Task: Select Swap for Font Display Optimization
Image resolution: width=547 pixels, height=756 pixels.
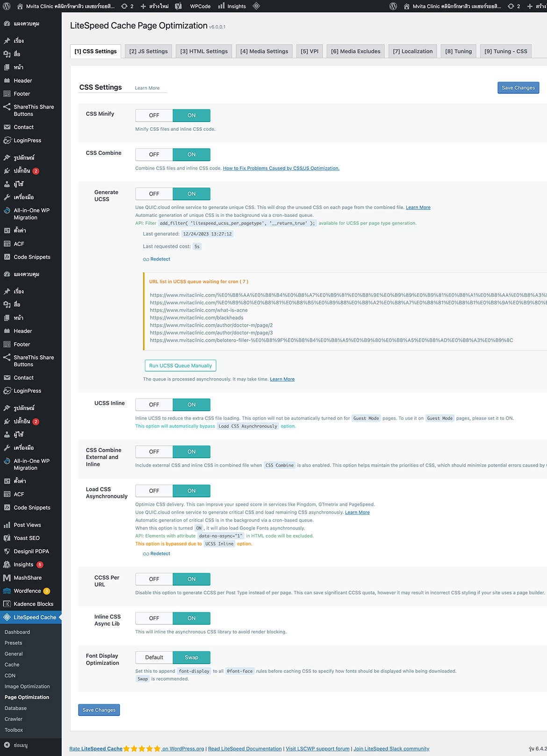Action: pos(192,658)
